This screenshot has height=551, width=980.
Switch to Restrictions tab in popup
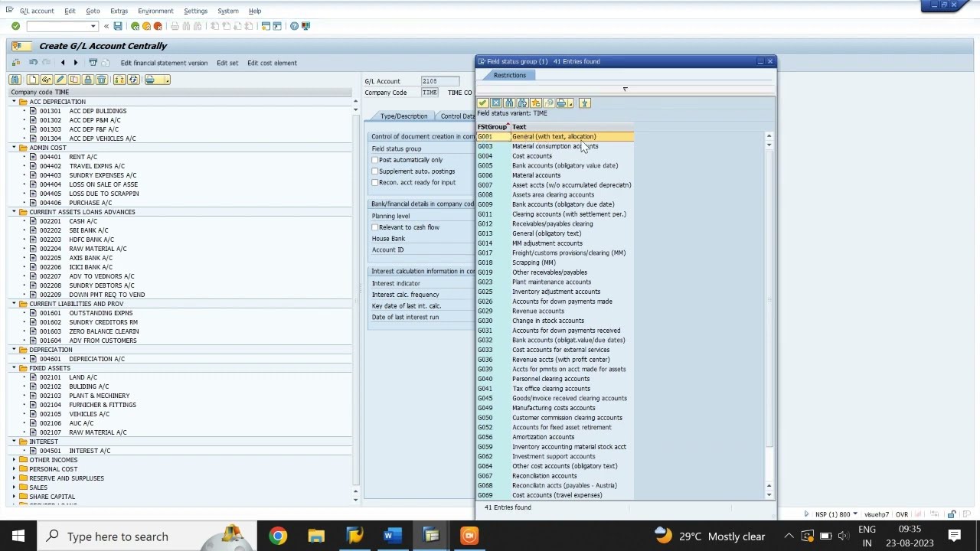coord(510,75)
